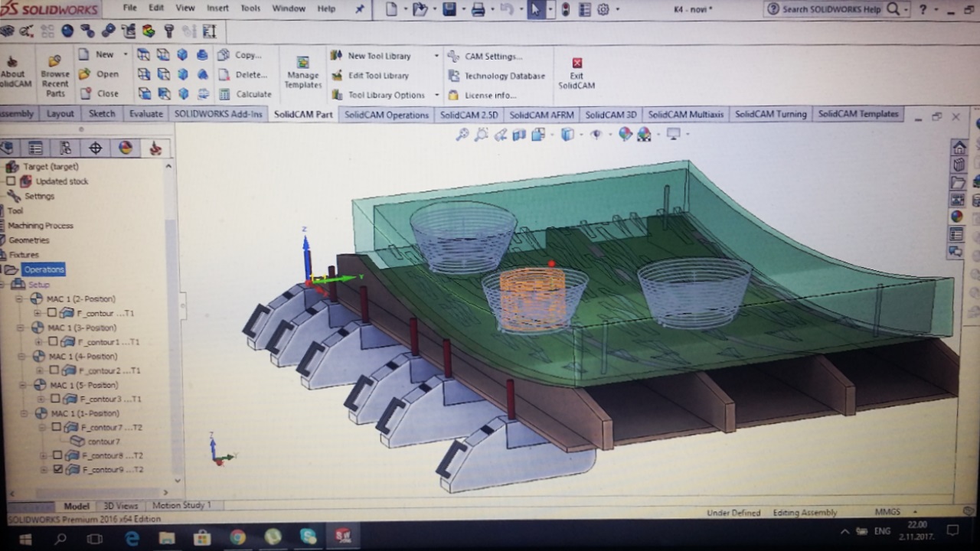Click the Manage Templates icon
Image resolution: width=980 pixels, height=551 pixels.
pyautogui.click(x=302, y=63)
